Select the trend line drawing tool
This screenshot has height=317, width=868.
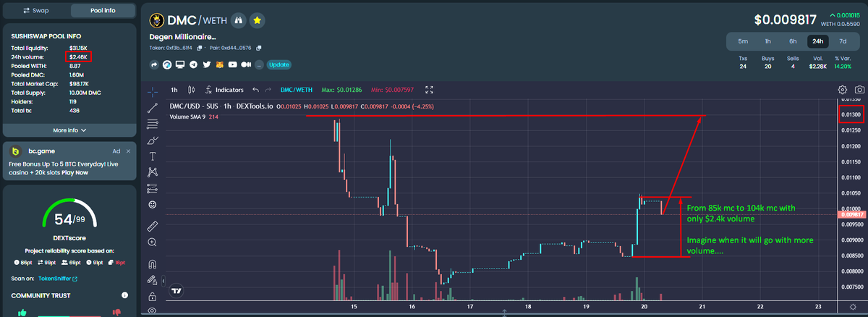click(153, 107)
